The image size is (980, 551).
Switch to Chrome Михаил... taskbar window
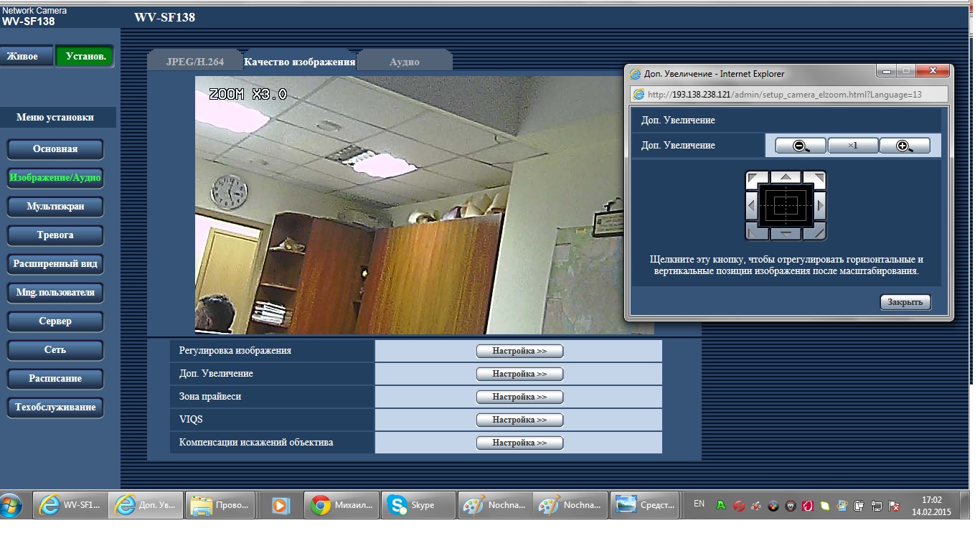tap(341, 505)
